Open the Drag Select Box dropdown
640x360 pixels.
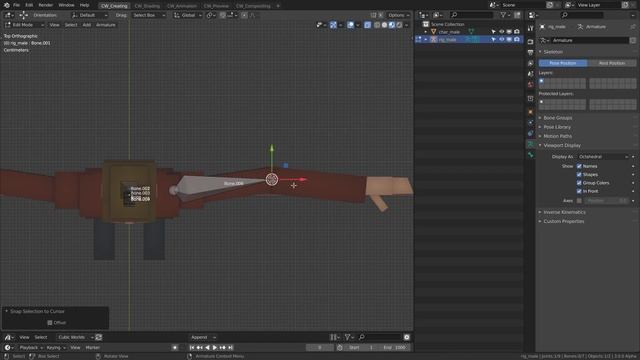coord(149,15)
